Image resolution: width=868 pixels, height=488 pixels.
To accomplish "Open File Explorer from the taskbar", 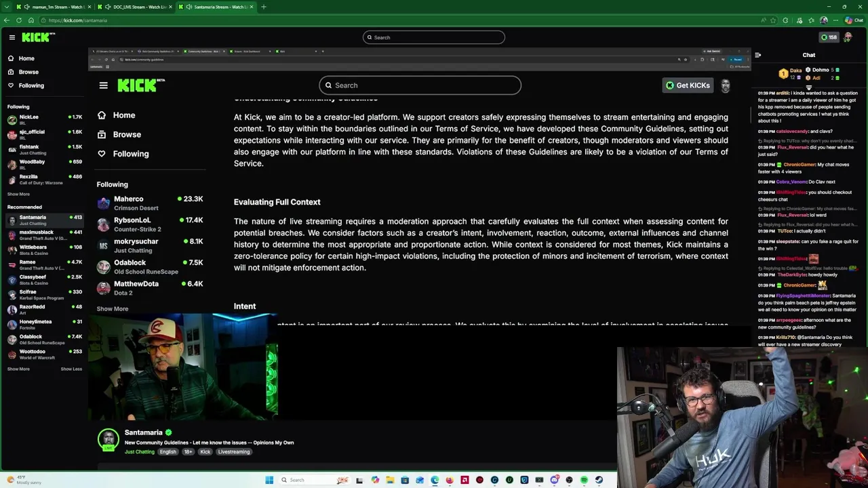I will coord(390,480).
